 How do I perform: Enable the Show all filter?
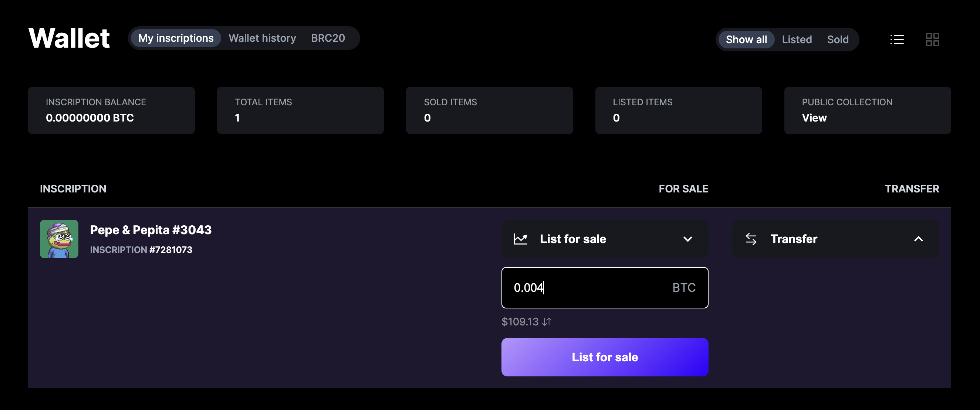pyautogui.click(x=745, y=39)
